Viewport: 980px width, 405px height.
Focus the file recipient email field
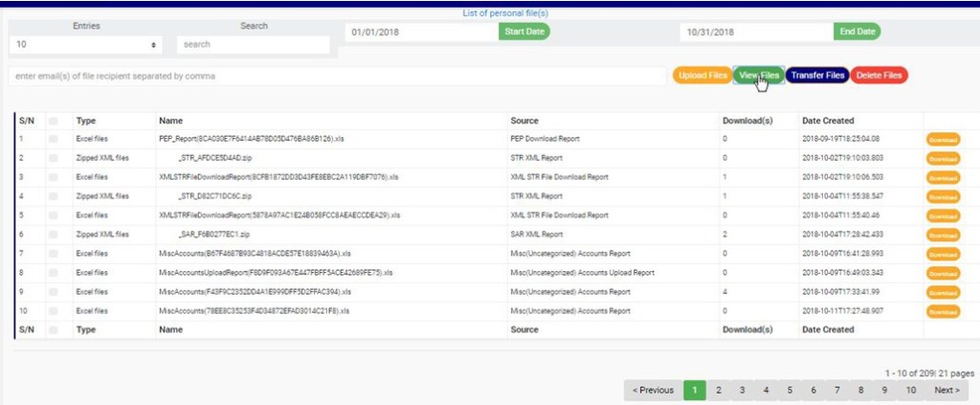tap(335, 76)
